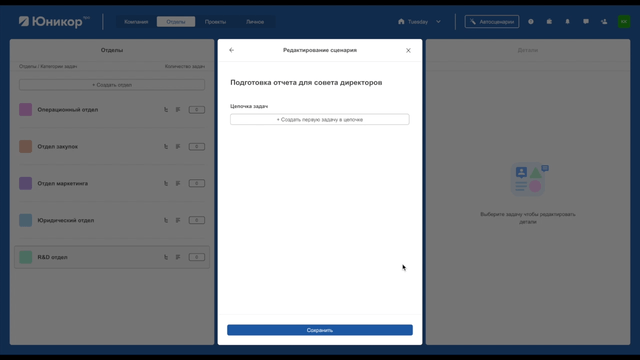Click task count badge for Юридический отдел
This screenshot has height=360, width=640.
click(196, 220)
